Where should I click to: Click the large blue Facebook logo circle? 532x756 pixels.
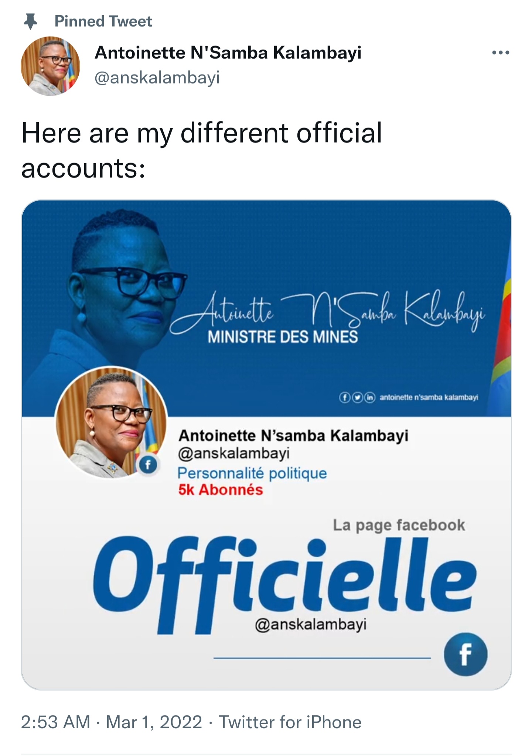[465, 654]
